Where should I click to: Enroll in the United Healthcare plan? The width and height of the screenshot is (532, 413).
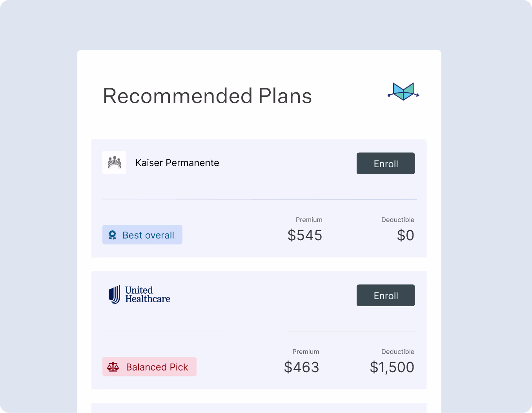point(386,295)
